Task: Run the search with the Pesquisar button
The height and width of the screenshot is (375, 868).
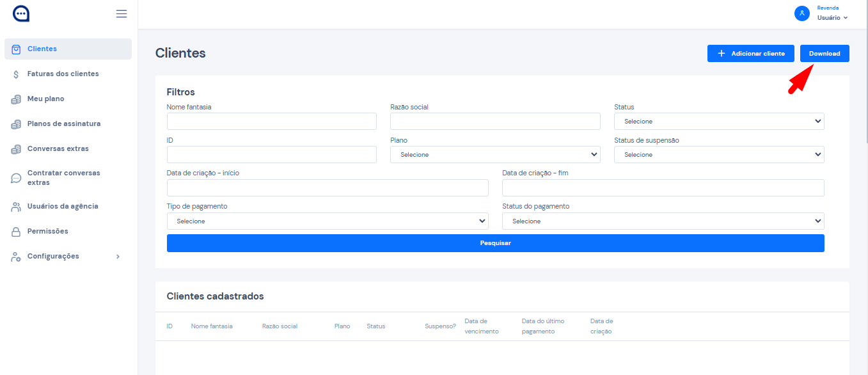Action: 495,243
